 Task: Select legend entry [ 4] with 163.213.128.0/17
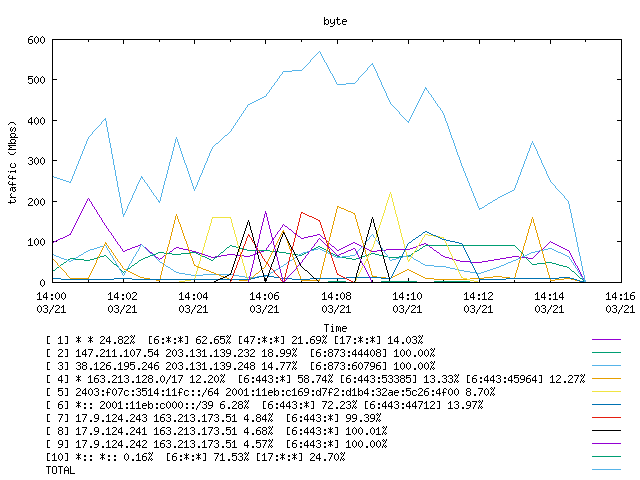pos(316,379)
